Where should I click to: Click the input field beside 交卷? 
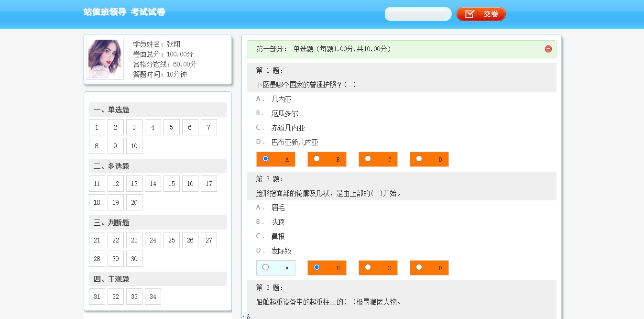(x=418, y=14)
